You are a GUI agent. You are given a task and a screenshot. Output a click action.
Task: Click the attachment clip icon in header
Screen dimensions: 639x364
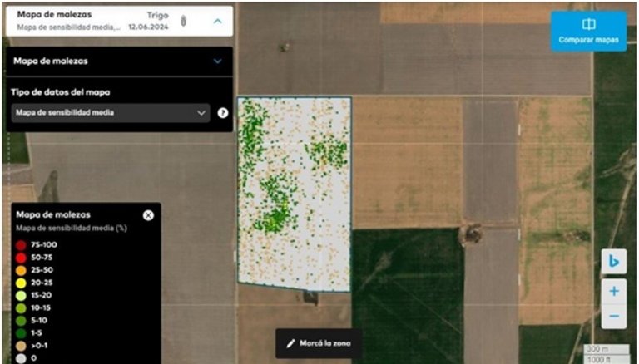183,21
